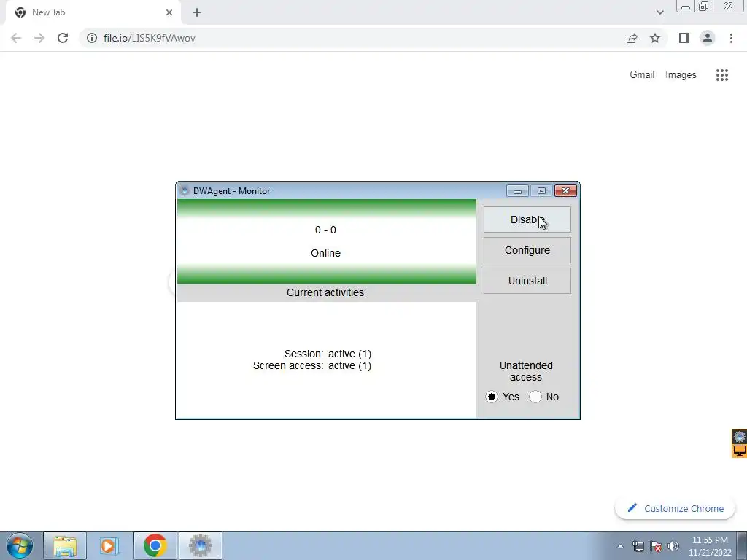
Task: Open volume tray icon
Action: pyautogui.click(x=673, y=546)
